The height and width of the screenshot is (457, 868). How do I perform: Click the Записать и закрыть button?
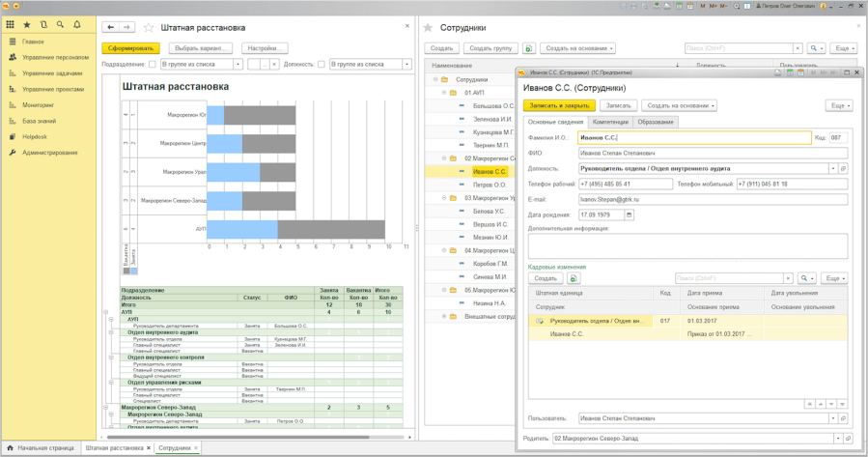559,105
